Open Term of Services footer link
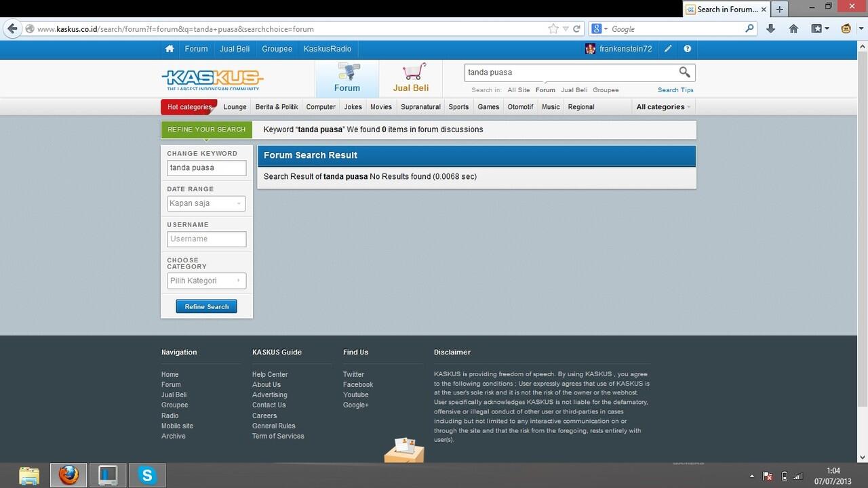Image resolution: width=868 pixels, height=488 pixels. (x=278, y=436)
